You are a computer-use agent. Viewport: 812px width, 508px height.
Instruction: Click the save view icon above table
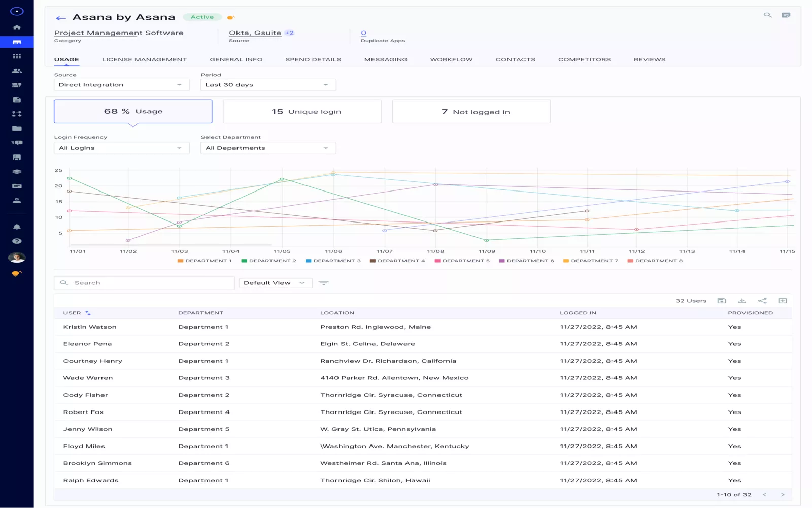coord(722,301)
